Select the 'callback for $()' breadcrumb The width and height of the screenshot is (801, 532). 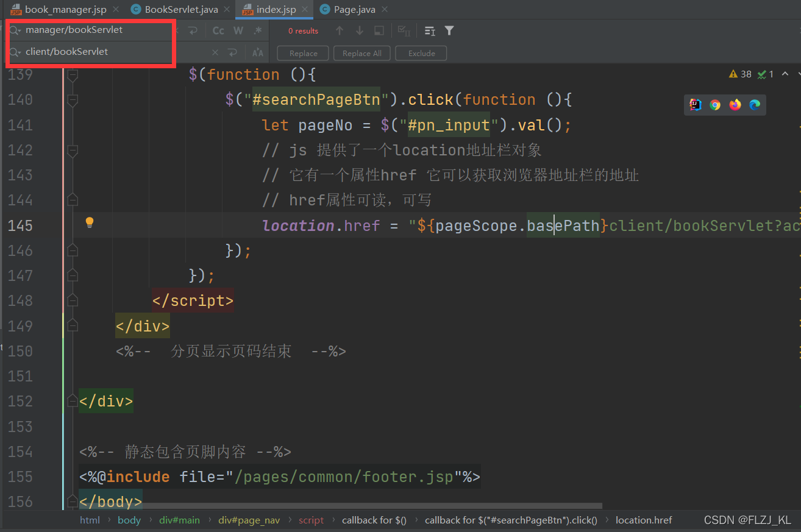pyautogui.click(x=374, y=520)
